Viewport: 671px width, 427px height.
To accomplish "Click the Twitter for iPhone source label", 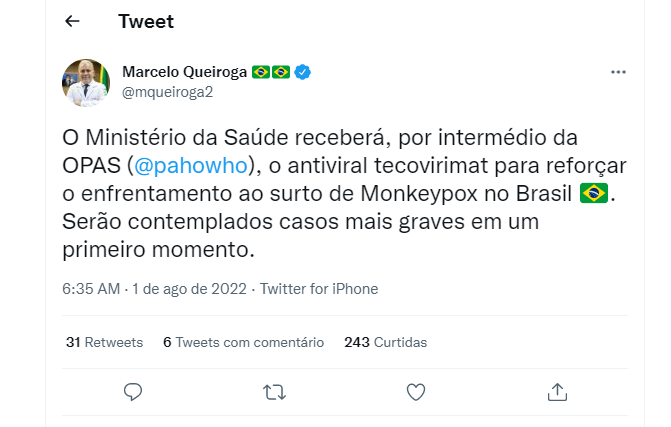I will coord(319,289).
